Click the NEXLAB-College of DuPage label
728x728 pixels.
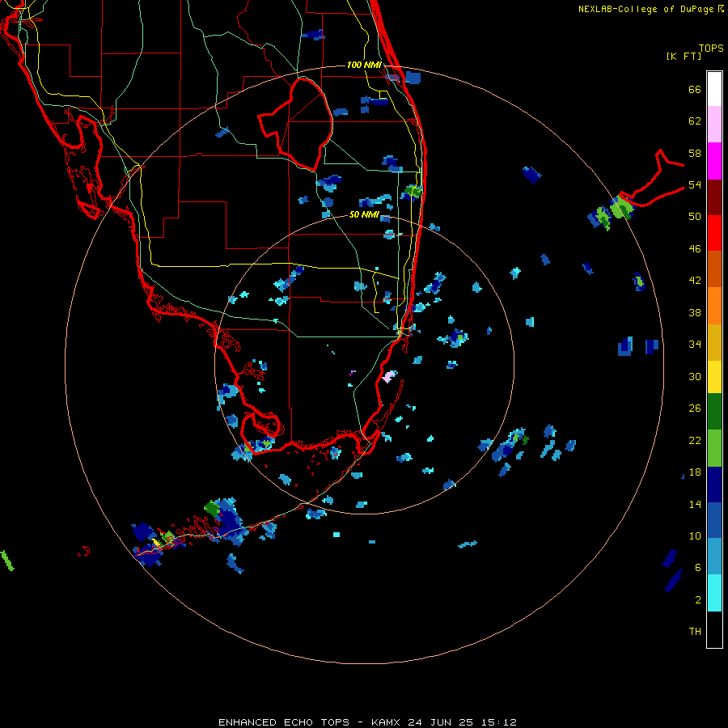tap(646, 9)
